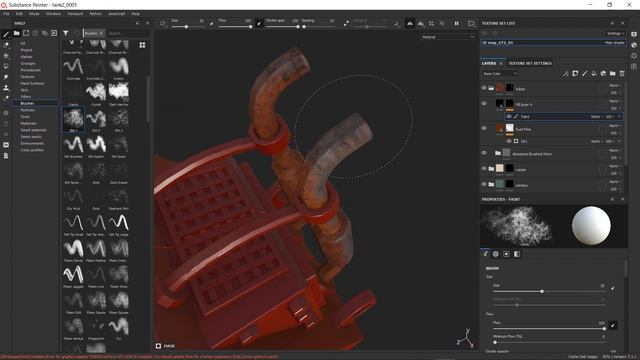Delete selected layer trash icon
The height and width of the screenshot is (360, 640).
[622, 73]
